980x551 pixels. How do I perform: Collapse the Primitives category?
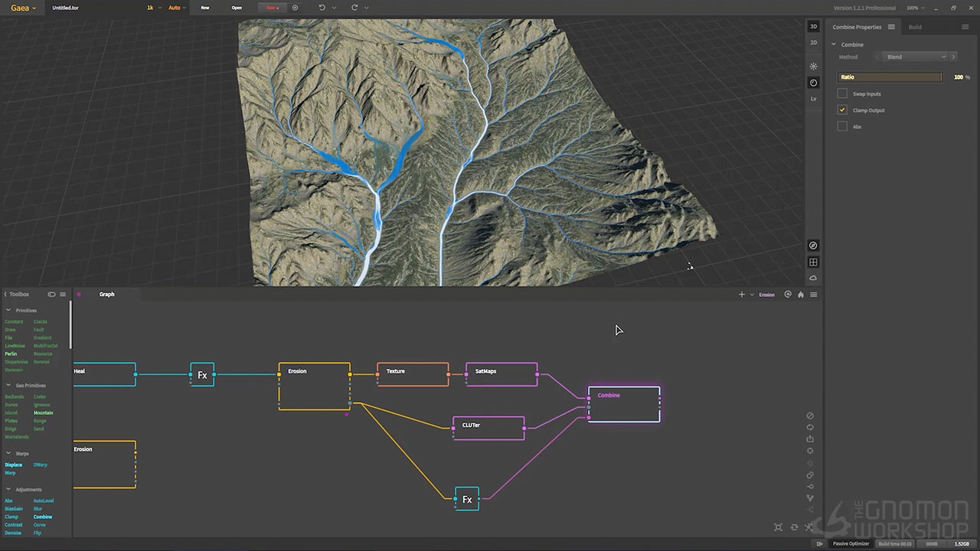click(x=8, y=311)
